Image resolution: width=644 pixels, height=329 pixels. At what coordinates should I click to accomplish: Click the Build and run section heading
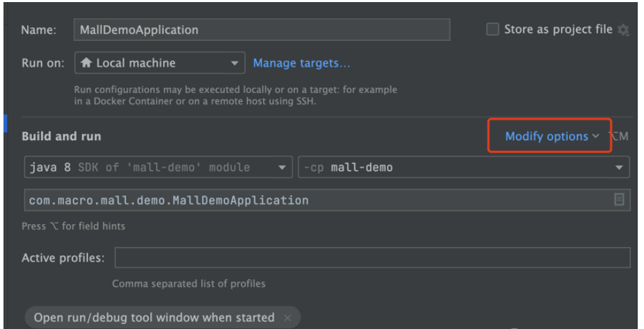61,137
